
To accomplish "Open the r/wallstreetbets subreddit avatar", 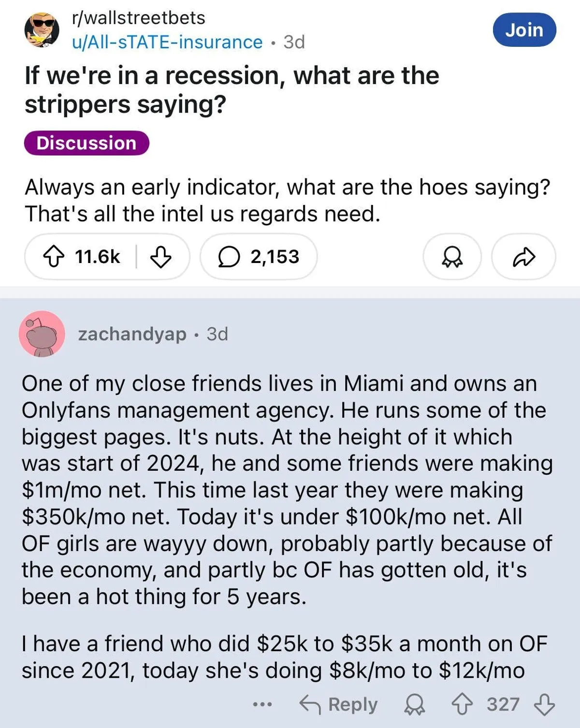I will tap(42, 30).
